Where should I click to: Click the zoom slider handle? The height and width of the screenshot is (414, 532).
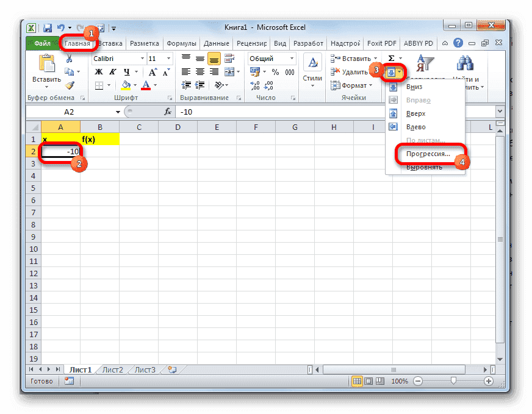[x=453, y=381]
